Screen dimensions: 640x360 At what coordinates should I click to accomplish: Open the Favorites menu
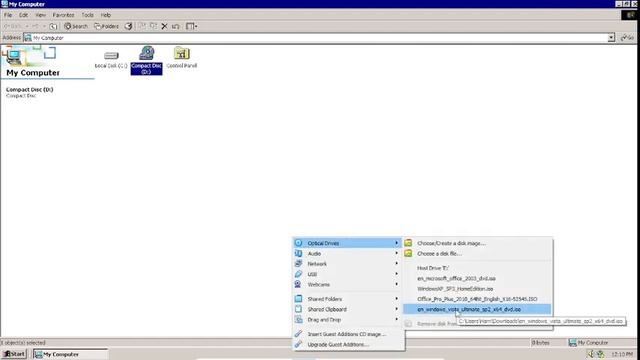(x=63, y=15)
